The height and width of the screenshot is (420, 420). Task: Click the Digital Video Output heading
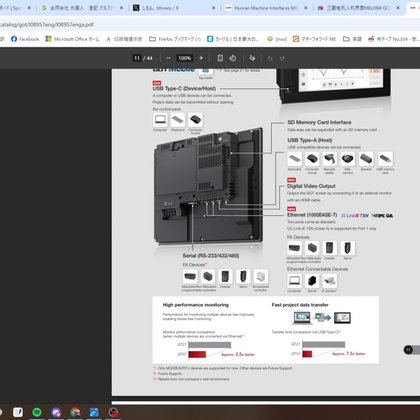(x=311, y=186)
